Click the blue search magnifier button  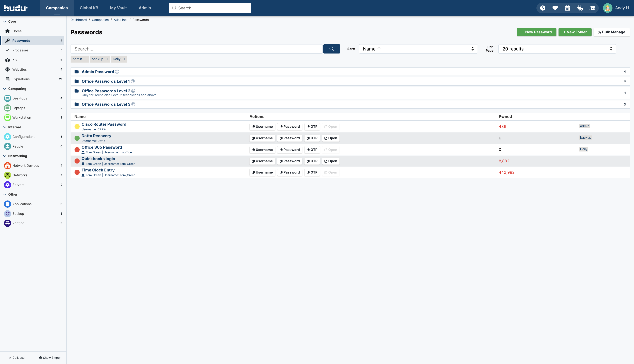(x=331, y=49)
